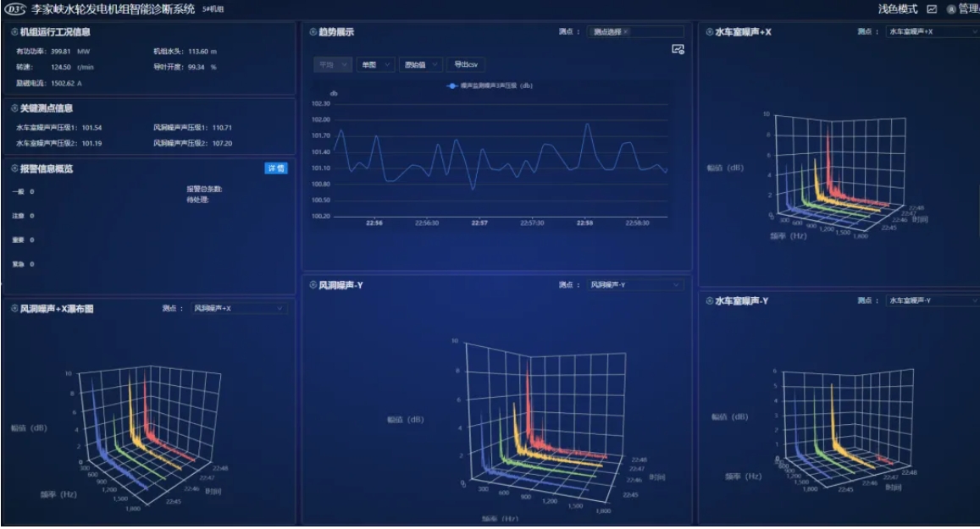Image resolution: width=980 pixels, height=529 pixels.
Task: Open the chart view icon beside 浅色模式
Action: 933,9
